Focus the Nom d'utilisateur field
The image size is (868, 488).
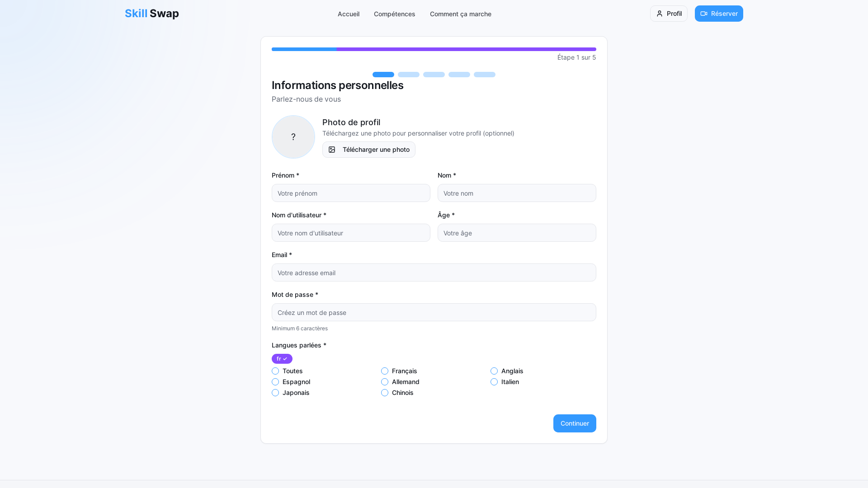351,233
